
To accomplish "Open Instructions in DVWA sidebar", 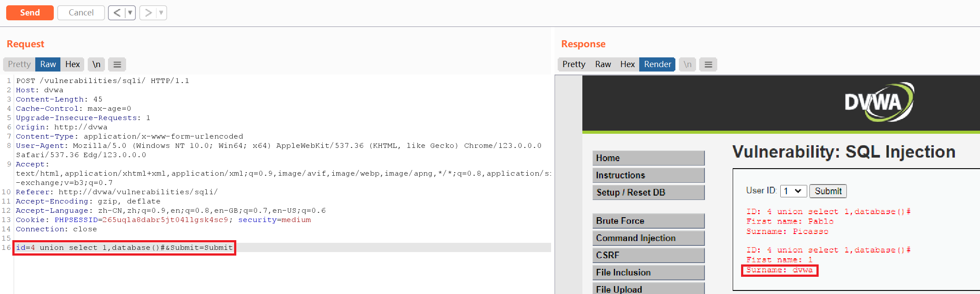I will pyautogui.click(x=648, y=175).
